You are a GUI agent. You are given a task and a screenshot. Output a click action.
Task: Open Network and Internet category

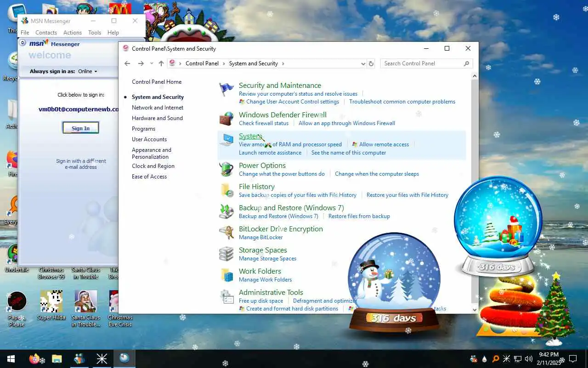coord(158,108)
